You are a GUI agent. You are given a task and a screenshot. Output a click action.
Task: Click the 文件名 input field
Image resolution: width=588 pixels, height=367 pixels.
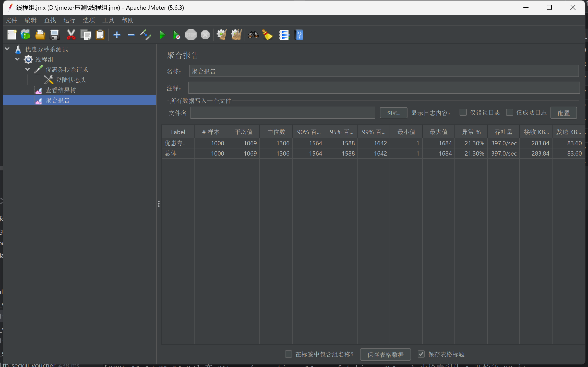[x=282, y=113]
